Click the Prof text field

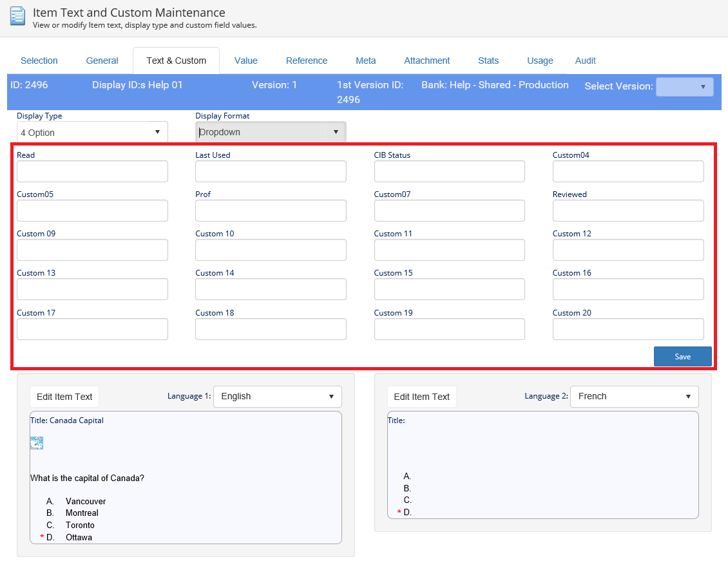[x=271, y=211]
